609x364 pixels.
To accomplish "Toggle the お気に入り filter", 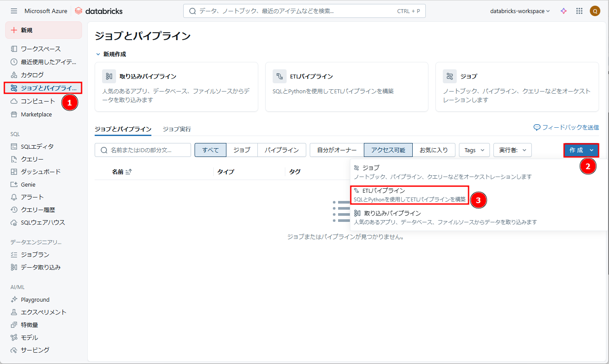I will tap(434, 150).
